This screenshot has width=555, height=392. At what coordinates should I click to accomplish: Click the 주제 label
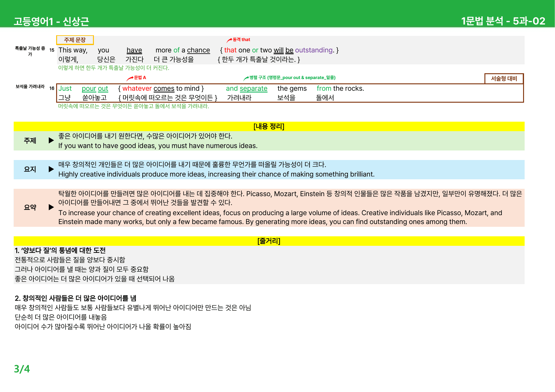pyautogui.click(x=30, y=140)
